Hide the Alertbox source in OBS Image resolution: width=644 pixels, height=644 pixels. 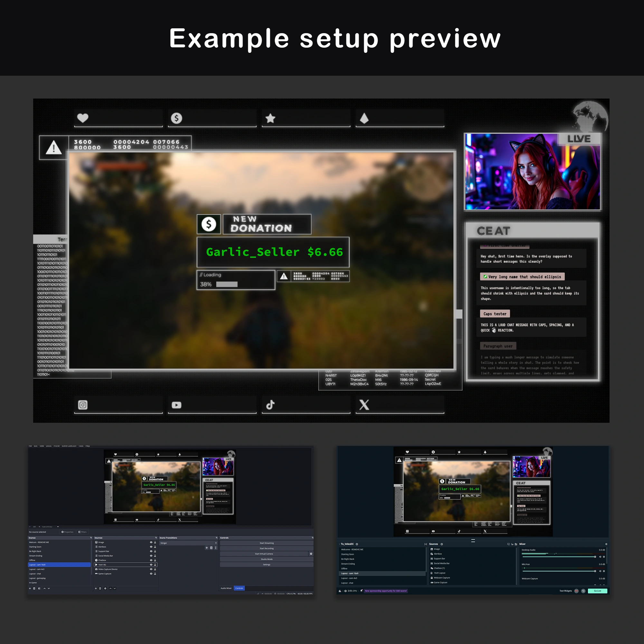[151, 547]
